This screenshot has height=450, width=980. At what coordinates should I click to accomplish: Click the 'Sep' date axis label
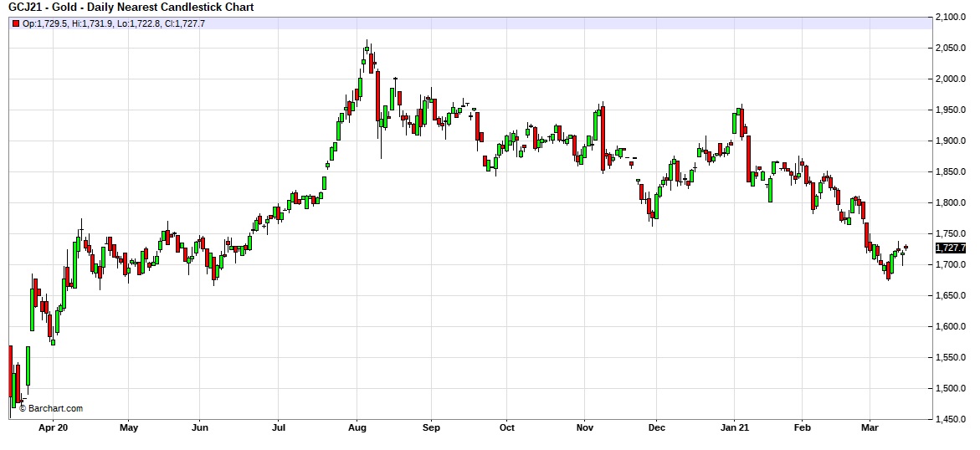point(431,428)
